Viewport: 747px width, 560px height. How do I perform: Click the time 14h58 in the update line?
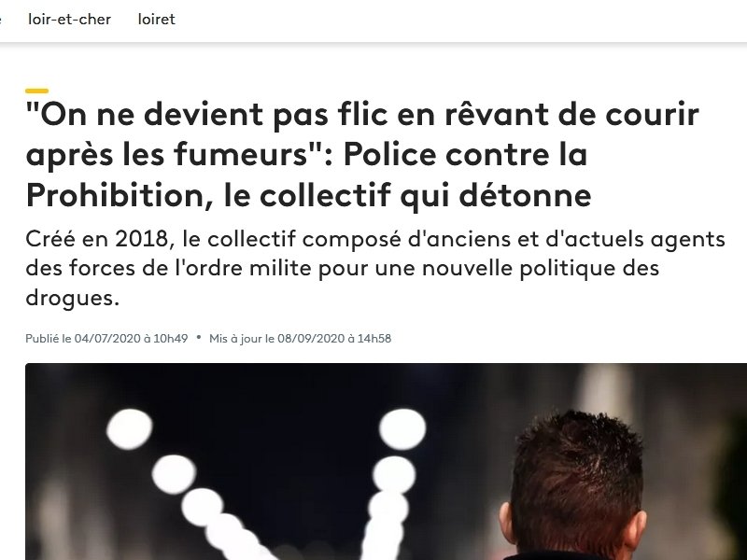pyautogui.click(x=374, y=339)
